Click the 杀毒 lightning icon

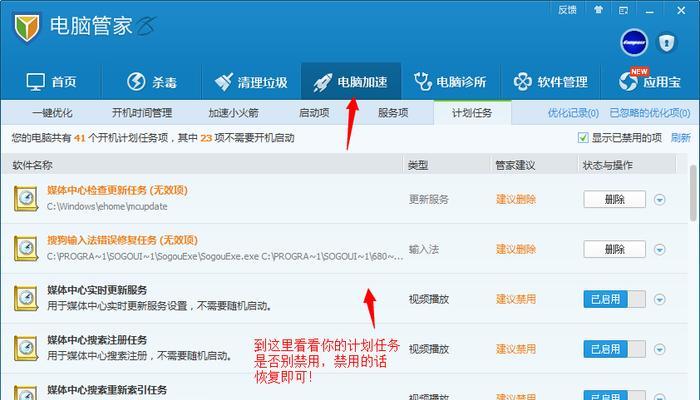[136, 82]
